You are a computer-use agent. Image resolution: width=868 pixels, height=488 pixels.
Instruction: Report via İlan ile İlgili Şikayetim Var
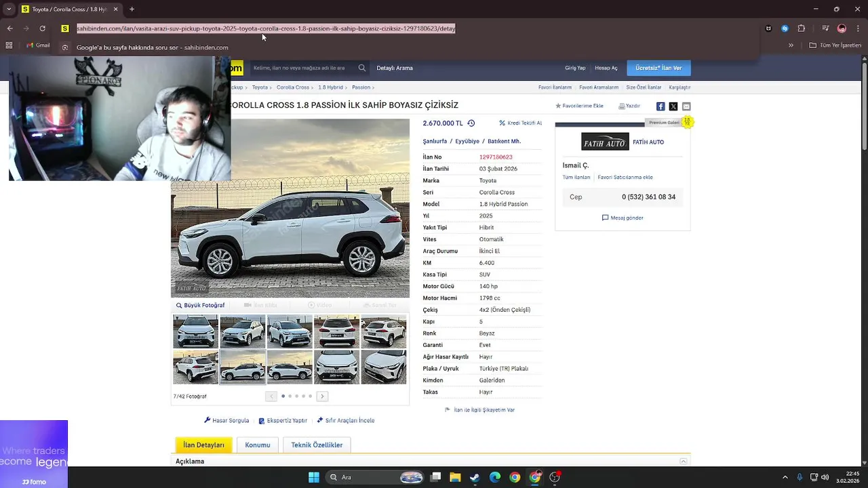pyautogui.click(x=479, y=410)
